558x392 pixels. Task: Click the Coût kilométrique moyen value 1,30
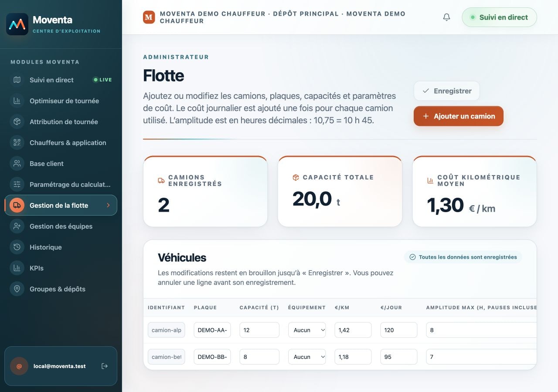pyautogui.click(x=445, y=206)
